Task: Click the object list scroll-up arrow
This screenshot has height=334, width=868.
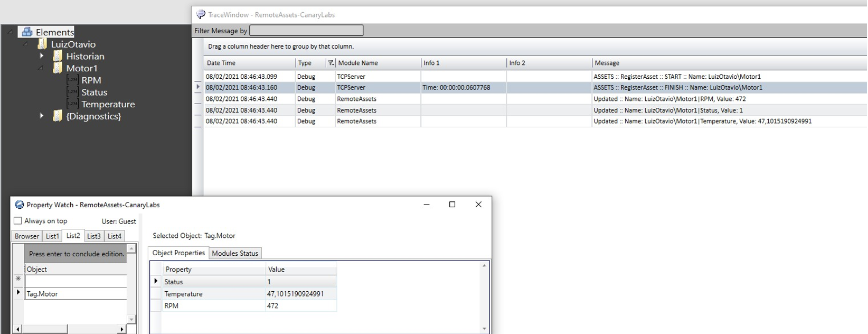Action: tap(131, 248)
